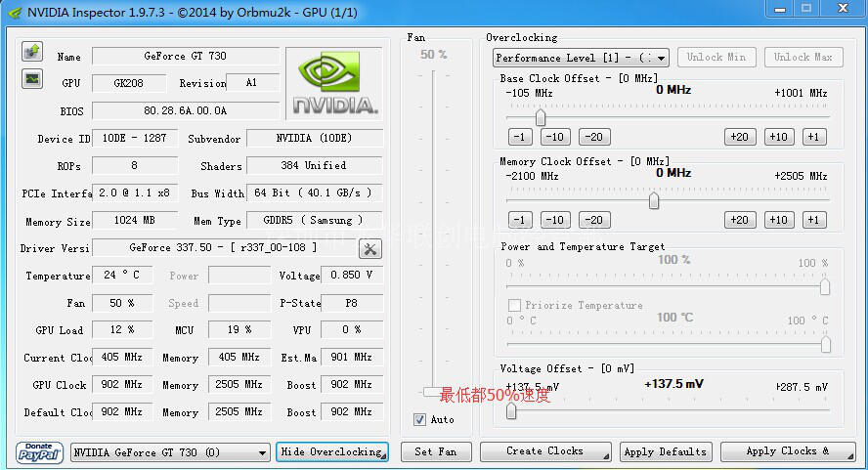The image size is (868, 470).
Task: Click the Apply Clocks & Voltage button
Action: pyautogui.click(x=787, y=451)
